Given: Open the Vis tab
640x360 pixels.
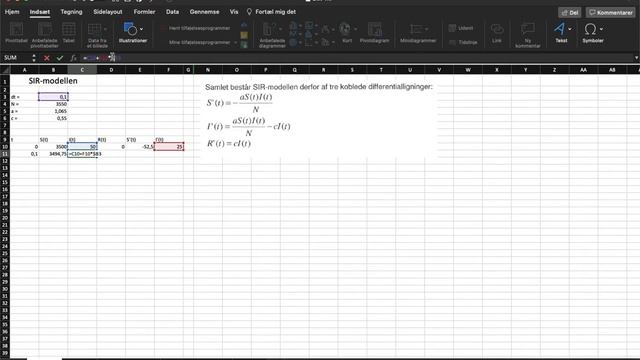Looking at the screenshot, I should 234,12.
